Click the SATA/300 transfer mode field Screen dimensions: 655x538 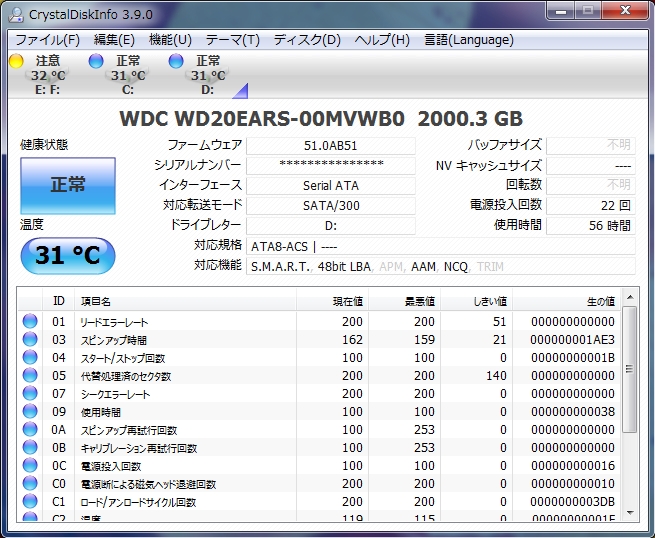[331, 206]
